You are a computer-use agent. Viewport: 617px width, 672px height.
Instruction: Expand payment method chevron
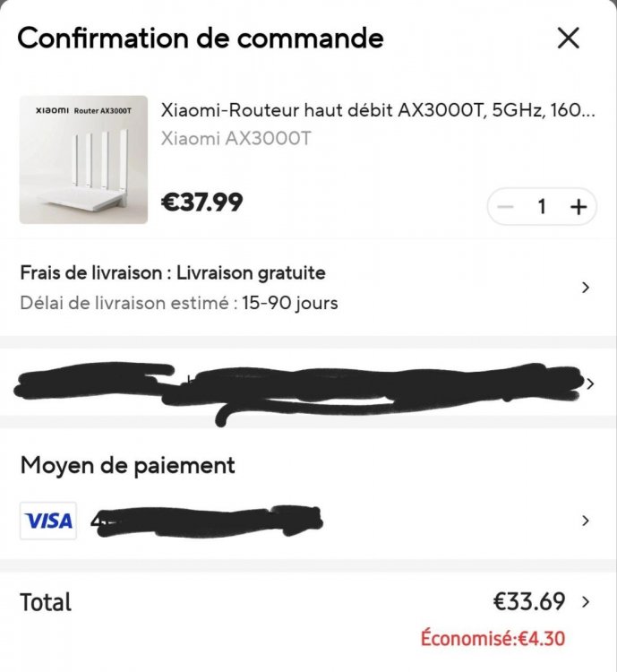(x=586, y=521)
